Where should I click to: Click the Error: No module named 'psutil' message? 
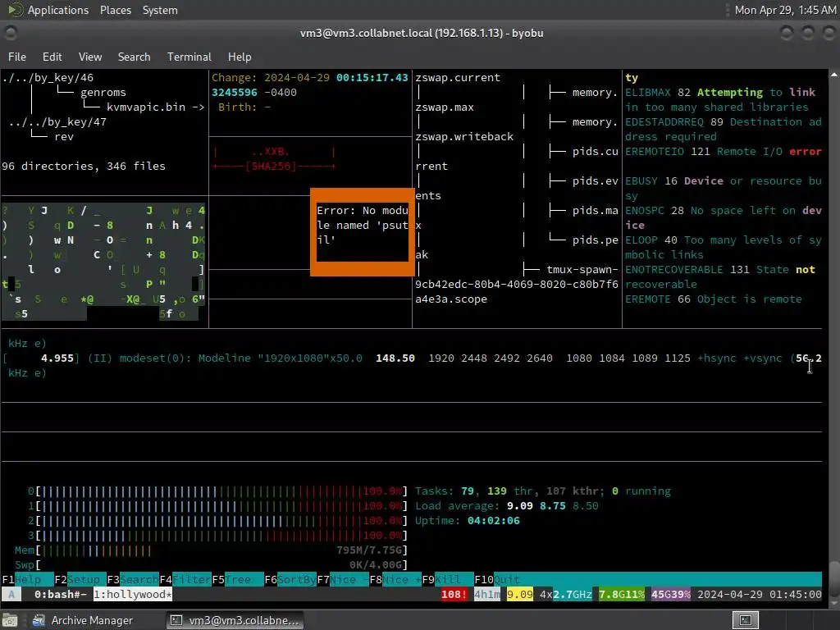coord(363,225)
